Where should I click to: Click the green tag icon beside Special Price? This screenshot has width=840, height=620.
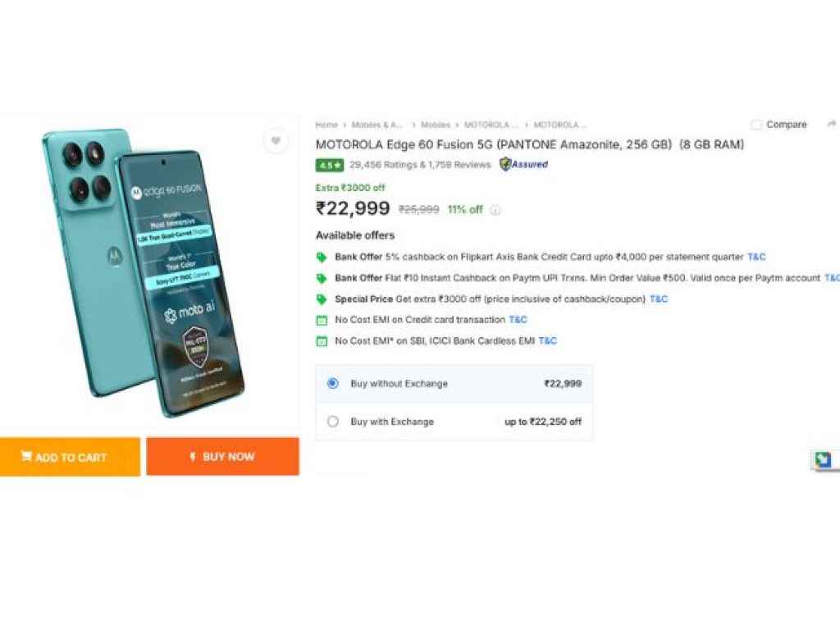(322, 299)
